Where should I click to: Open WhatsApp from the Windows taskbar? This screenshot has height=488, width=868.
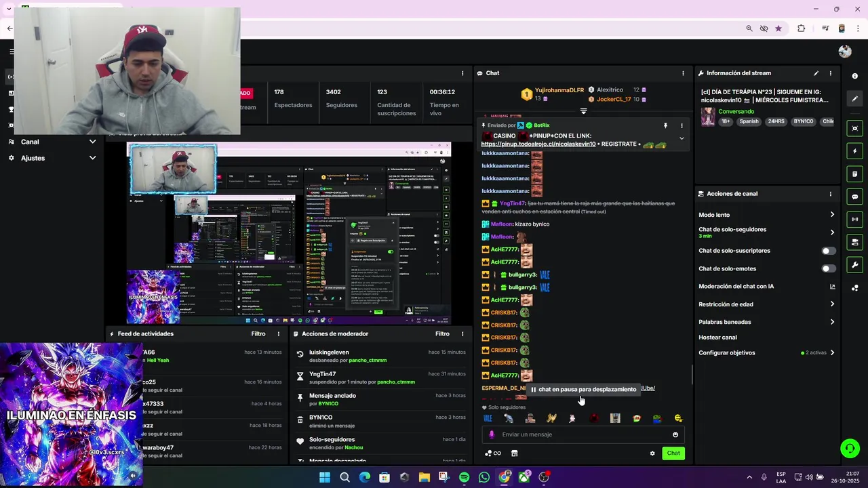(x=484, y=477)
